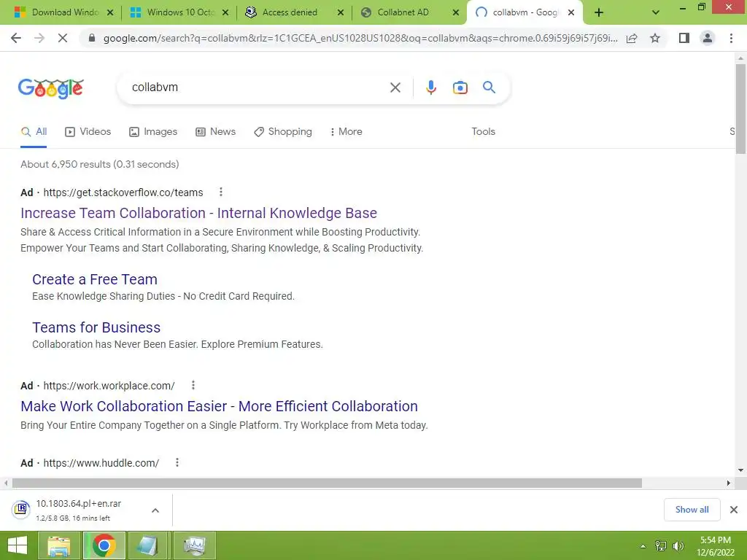Go back to the previous page
Viewport: 747px width, 560px height.
click(16, 38)
